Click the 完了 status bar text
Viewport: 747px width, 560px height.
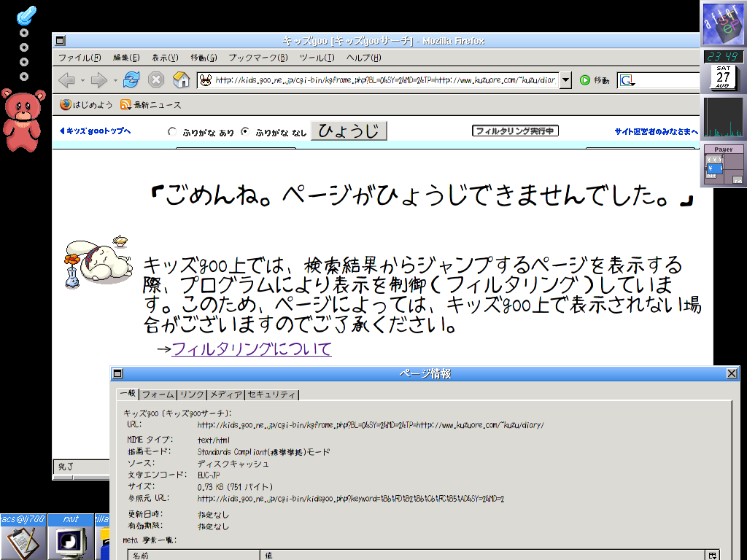66,467
